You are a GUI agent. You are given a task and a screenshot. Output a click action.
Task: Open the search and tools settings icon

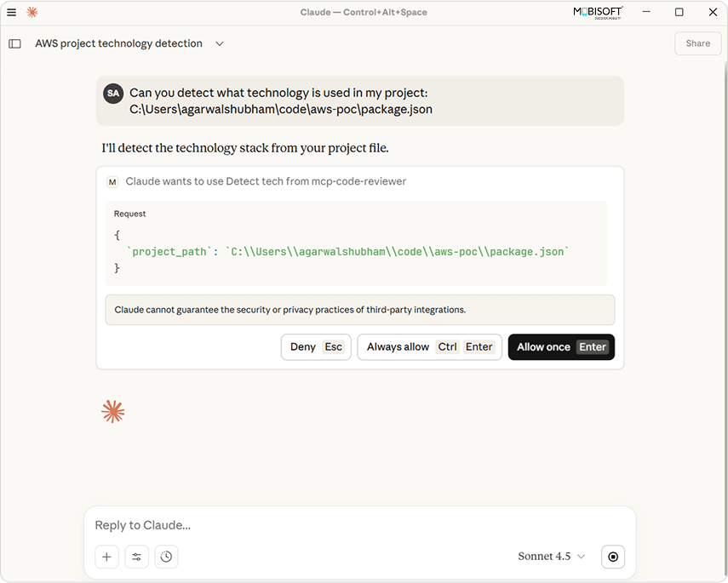(136, 557)
